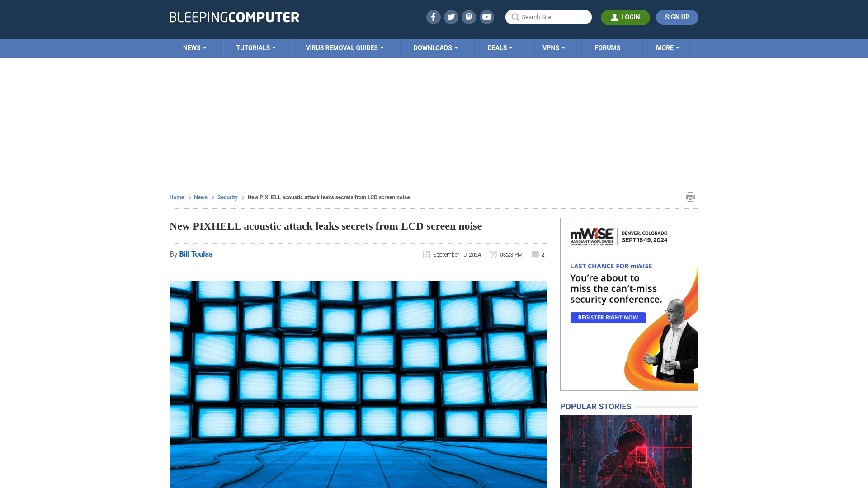The width and height of the screenshot is (868, 488).
Task: Click the SIGN UP button
Action: click(x=677, y=17)
